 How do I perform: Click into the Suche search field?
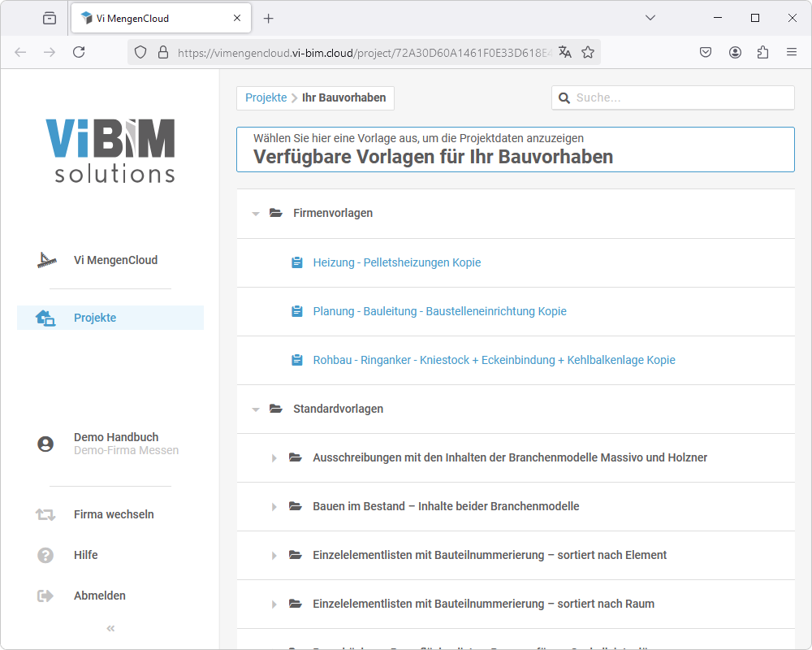click(x=682, y=97)
